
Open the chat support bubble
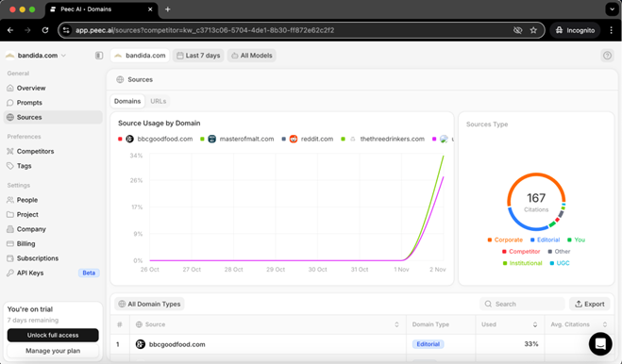point(600,344)
